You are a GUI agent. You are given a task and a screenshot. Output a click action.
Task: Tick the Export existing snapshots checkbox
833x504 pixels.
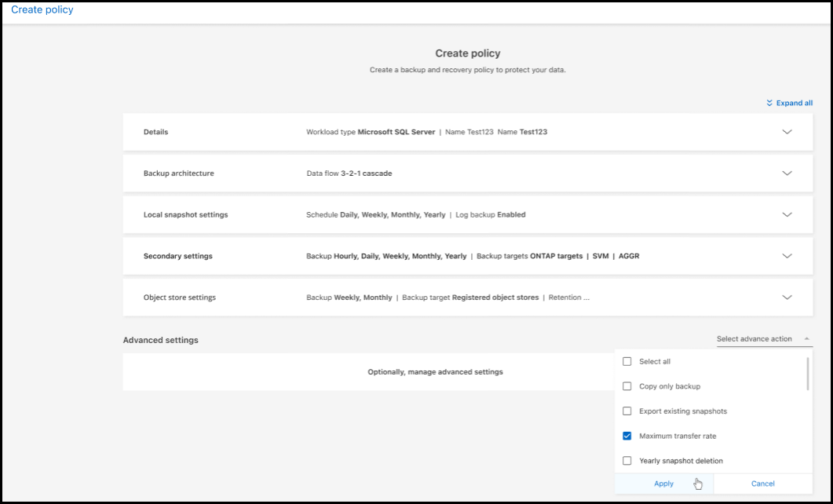(x=627, y=411)
